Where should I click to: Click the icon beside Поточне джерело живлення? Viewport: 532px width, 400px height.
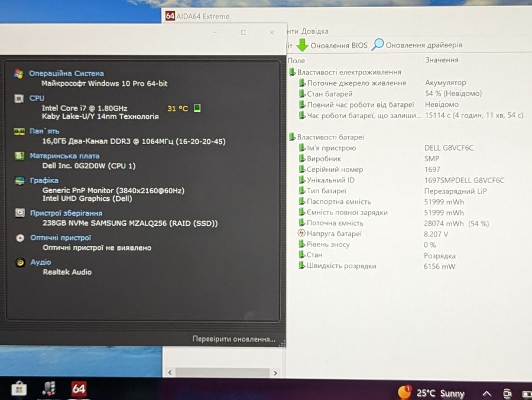pos(301,83)
